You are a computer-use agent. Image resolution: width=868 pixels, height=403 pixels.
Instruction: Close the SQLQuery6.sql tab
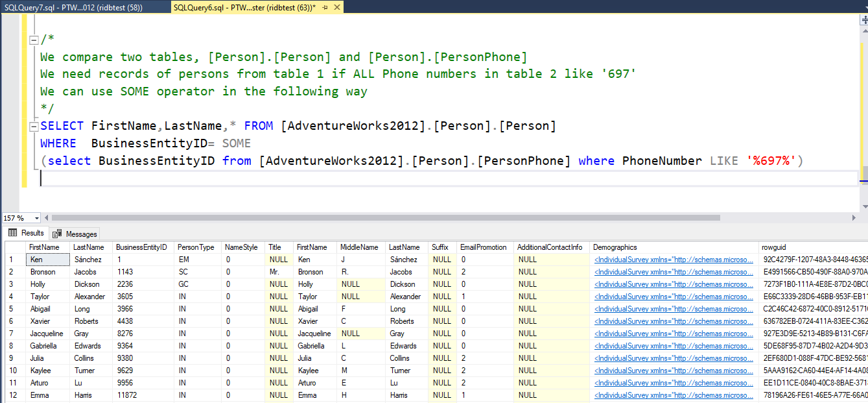338,7
